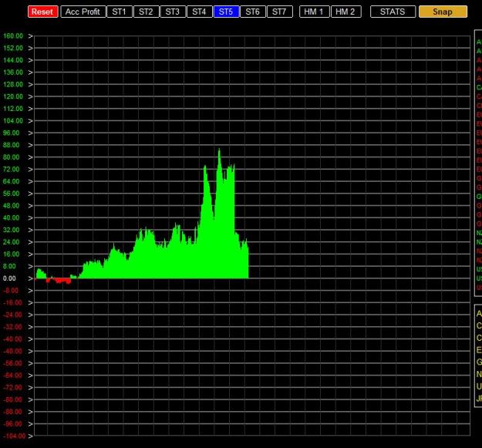Click the arrow next to 8.00
This screenshot has width=482, height=448.
(x=30, y=266)
